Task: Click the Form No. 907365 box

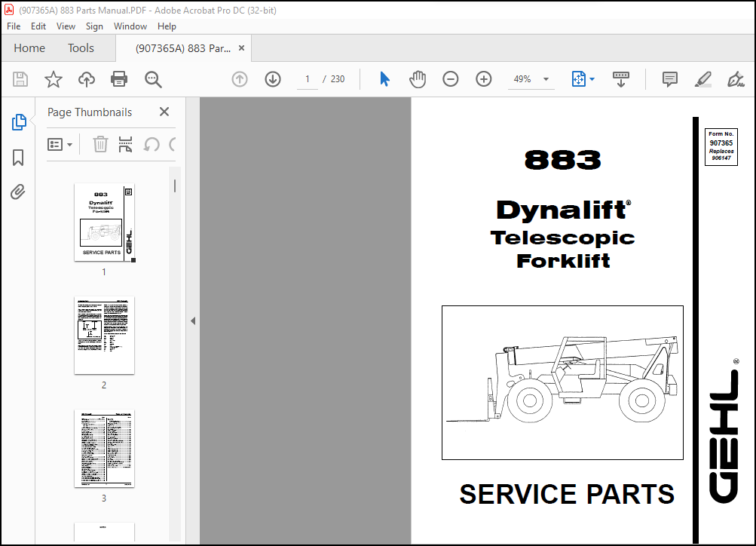Action: [x=721, y=146]
